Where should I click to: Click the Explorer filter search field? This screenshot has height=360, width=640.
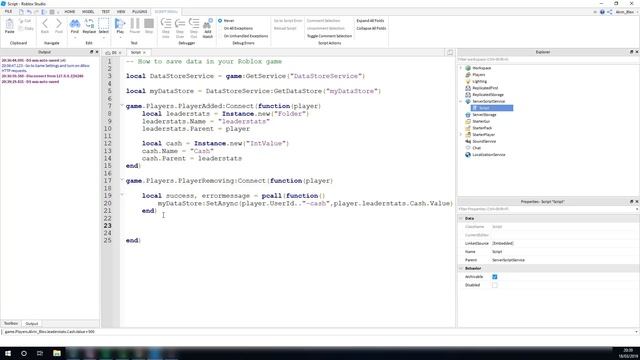547,59
